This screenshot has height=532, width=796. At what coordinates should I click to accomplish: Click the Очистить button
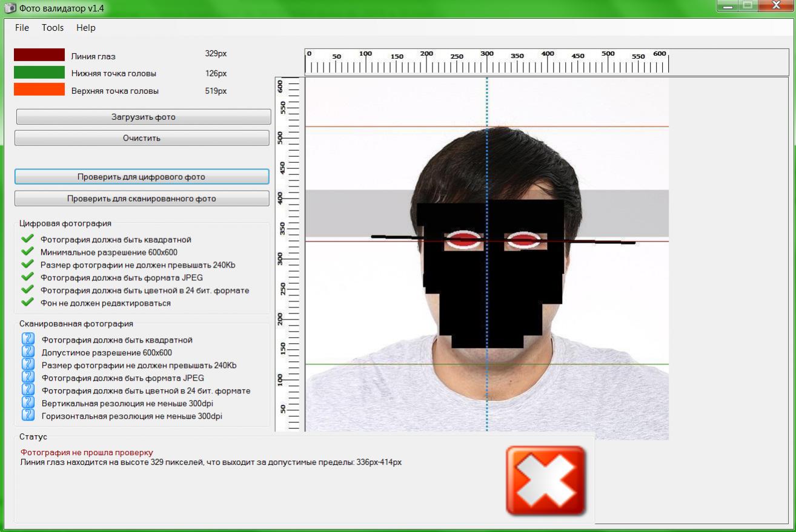tap(142, 138)
